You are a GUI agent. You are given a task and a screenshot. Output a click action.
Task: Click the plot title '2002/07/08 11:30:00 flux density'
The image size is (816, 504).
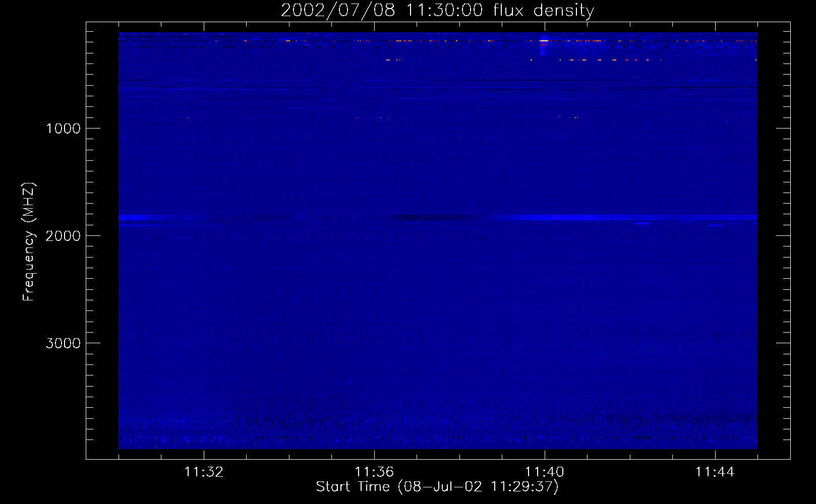click(x=437, y=11)
